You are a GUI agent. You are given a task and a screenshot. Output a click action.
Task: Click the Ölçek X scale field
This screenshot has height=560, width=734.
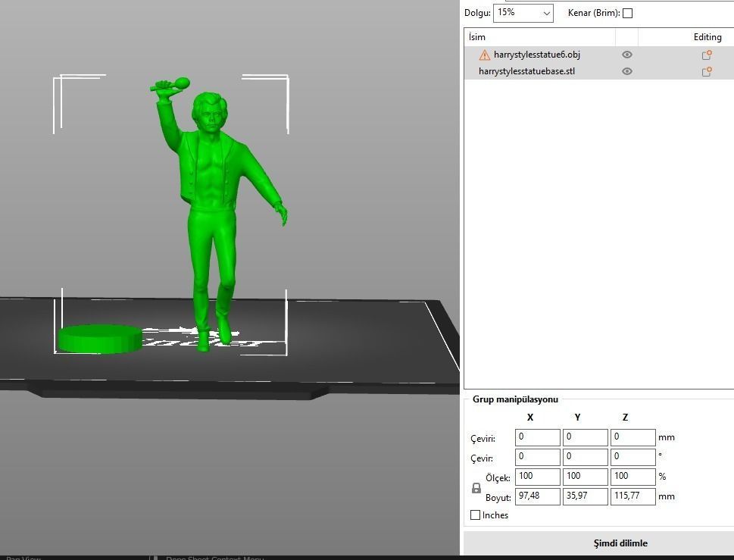pos(537,477)
